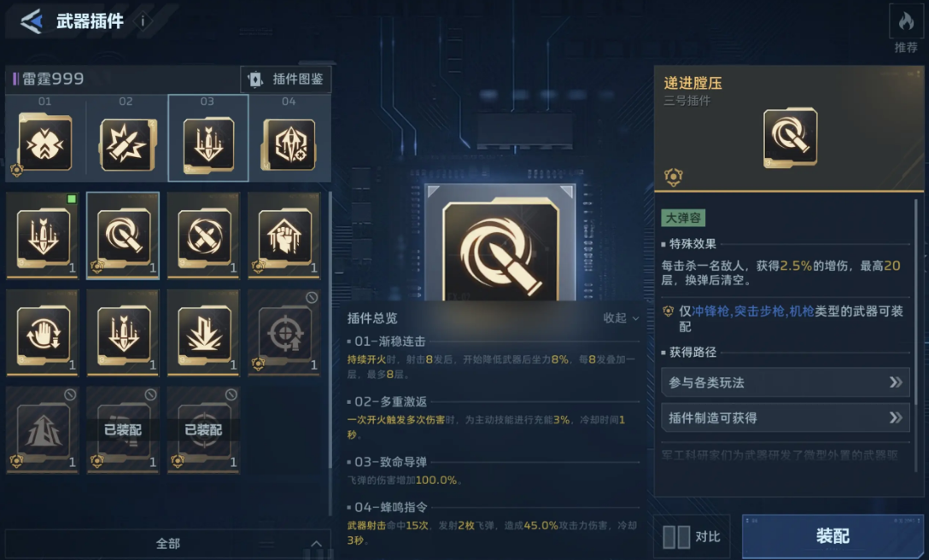The height and width of the screenshot is (560, 929).
Task: Select the 递进膛压 bullet swirl plugin in grid
Action: click(x=123, y=235)
